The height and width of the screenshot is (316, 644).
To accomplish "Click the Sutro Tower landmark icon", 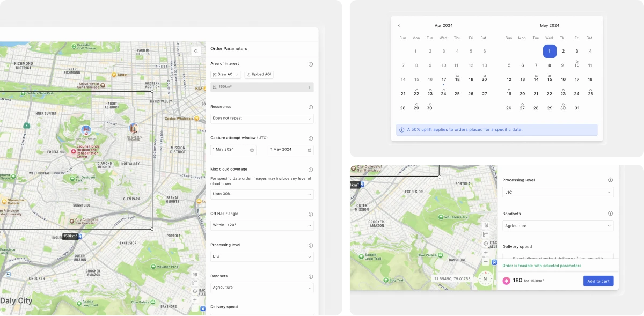I will click(86, 130).
